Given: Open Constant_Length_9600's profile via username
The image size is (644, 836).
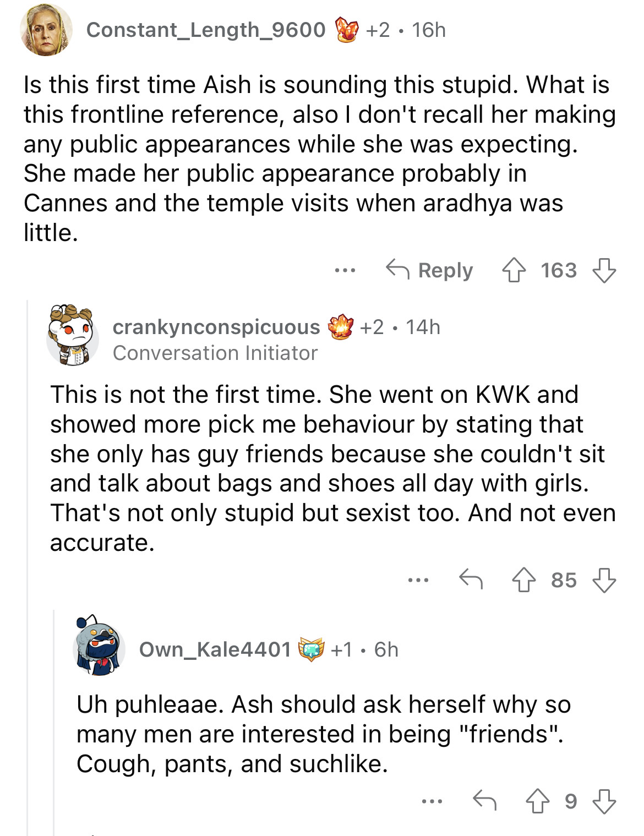Looking at the screenshot, I should (206, 30).
